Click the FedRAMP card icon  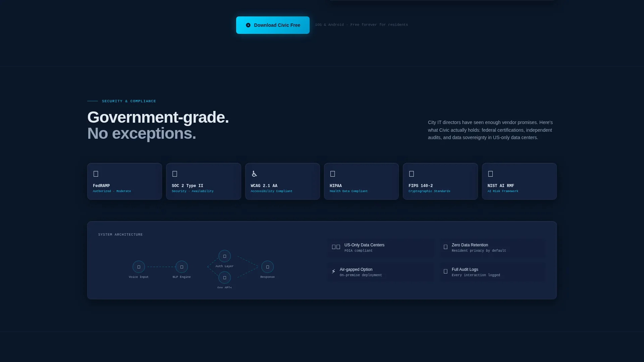96,174
